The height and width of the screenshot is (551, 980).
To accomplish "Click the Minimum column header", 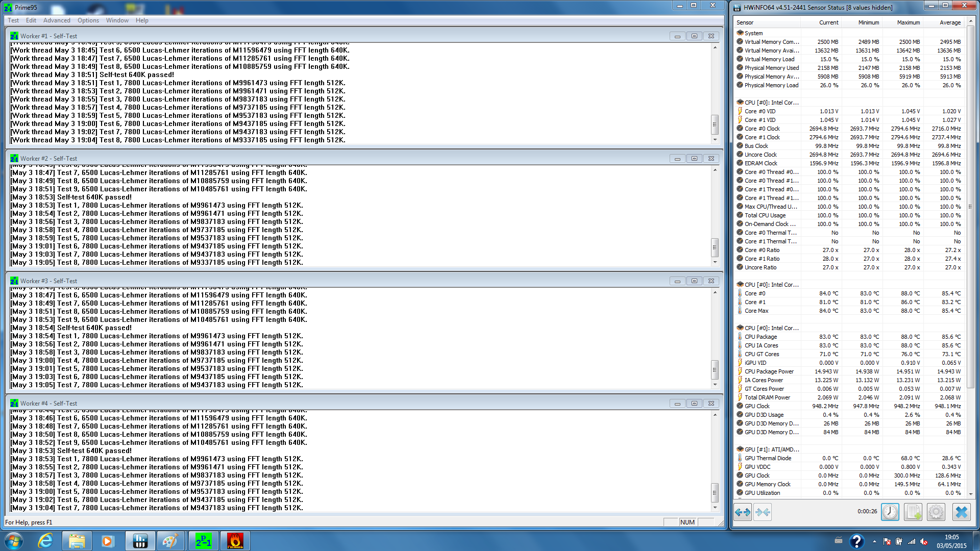I will click(862, 22).
